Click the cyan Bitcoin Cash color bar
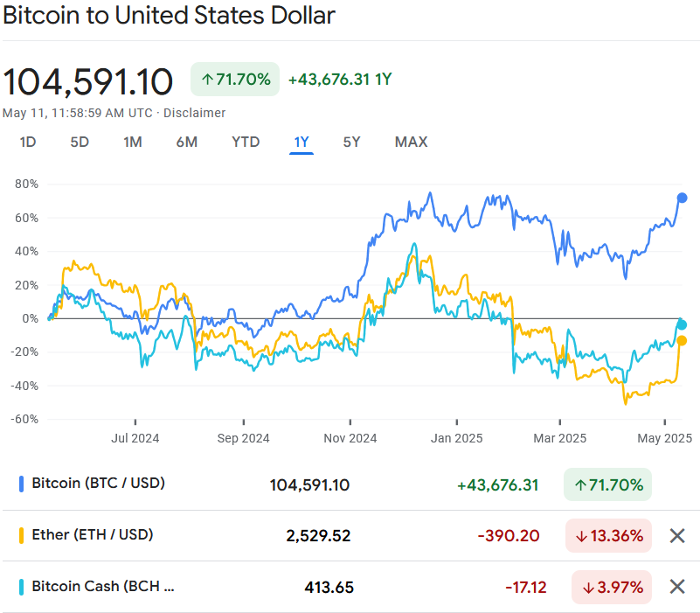This screenshot has height=613, width=700. [21, 587]
